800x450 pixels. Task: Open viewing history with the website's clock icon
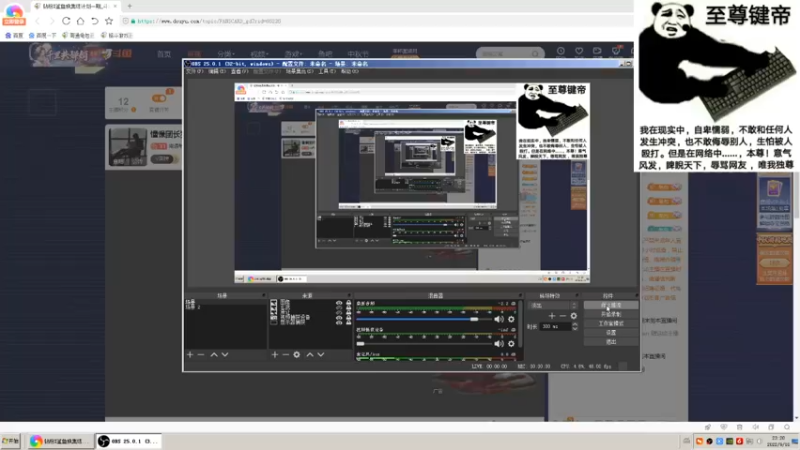(561, 51)
